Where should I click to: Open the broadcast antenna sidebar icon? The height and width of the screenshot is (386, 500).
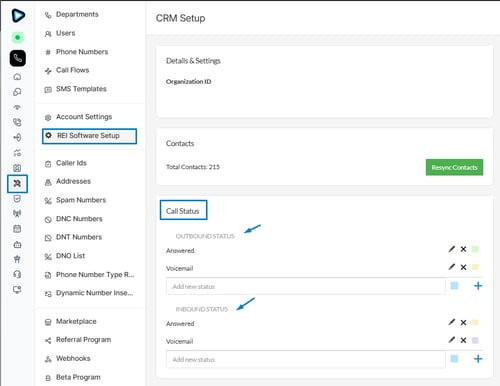click(x=17, y=213)
